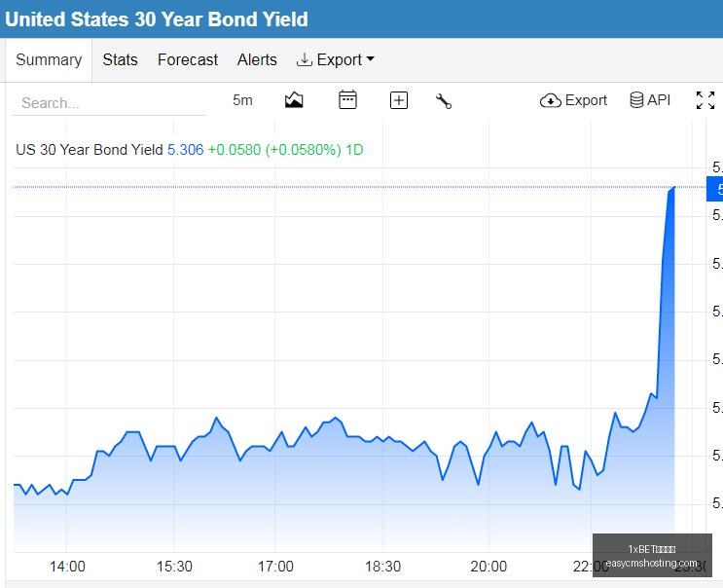Open the wrench settings icon

444,100
